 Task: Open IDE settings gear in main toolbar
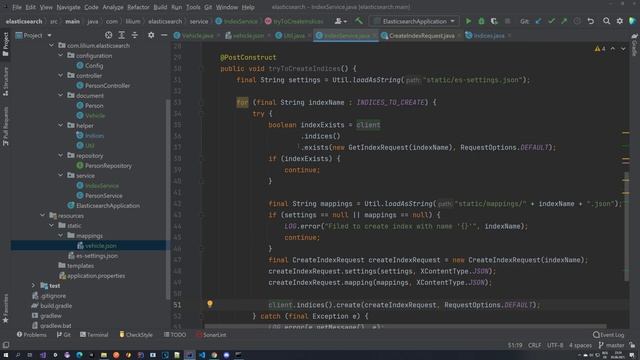point(620,21)
